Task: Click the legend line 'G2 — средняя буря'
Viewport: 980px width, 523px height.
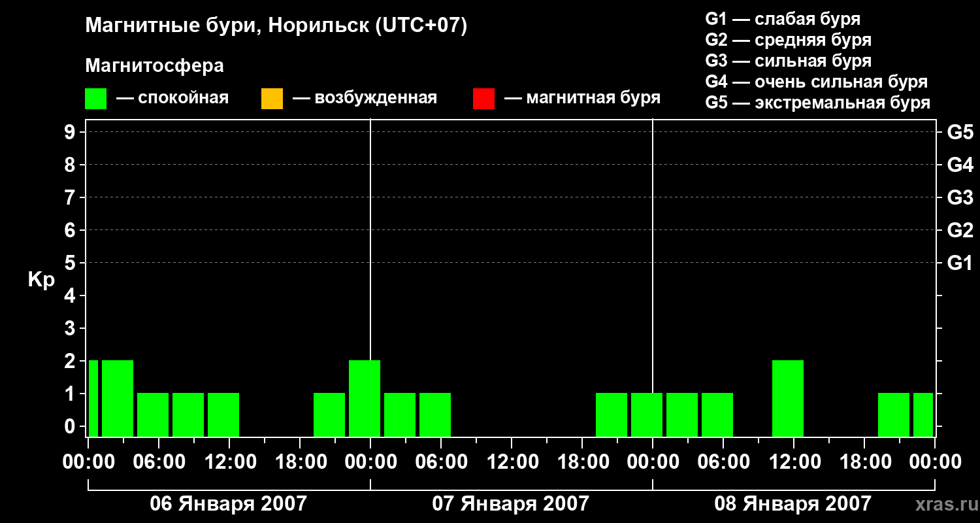Action: 788,40
